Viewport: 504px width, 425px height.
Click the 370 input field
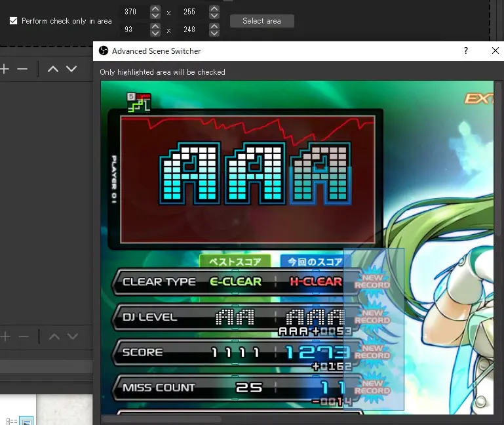click(135, 12)
